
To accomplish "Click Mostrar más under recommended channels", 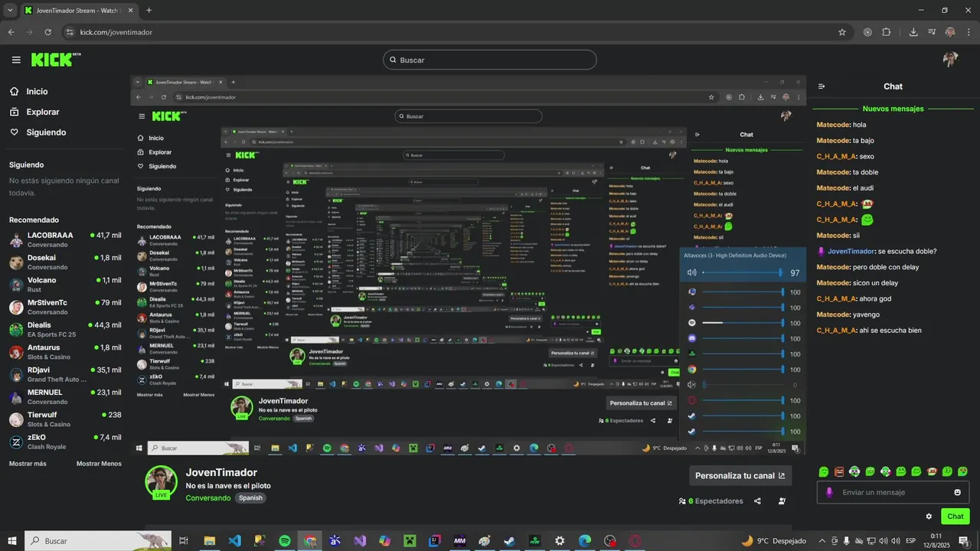I will (28, 464).
